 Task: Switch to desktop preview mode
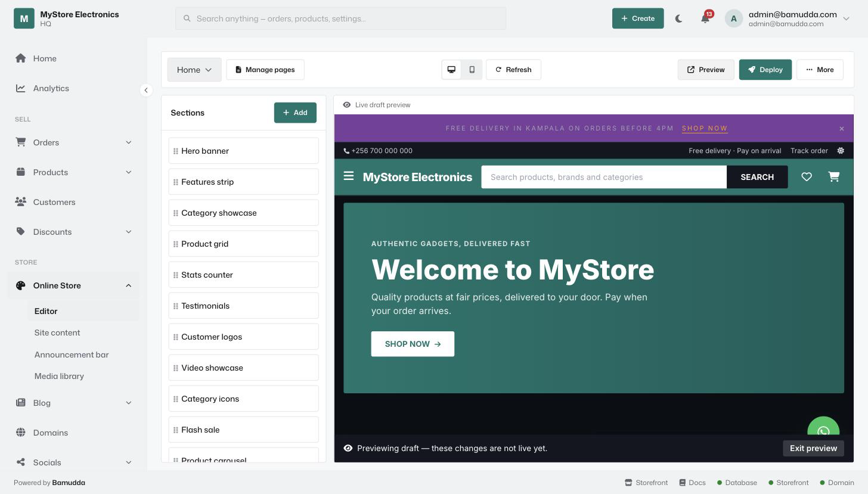click(451, 70)
